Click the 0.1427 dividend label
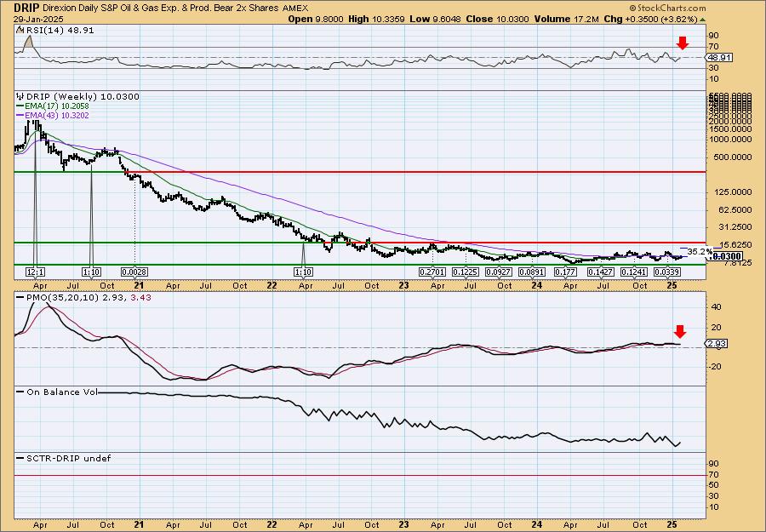This screenshot has width=766, height=532. [x=600, y=272]
